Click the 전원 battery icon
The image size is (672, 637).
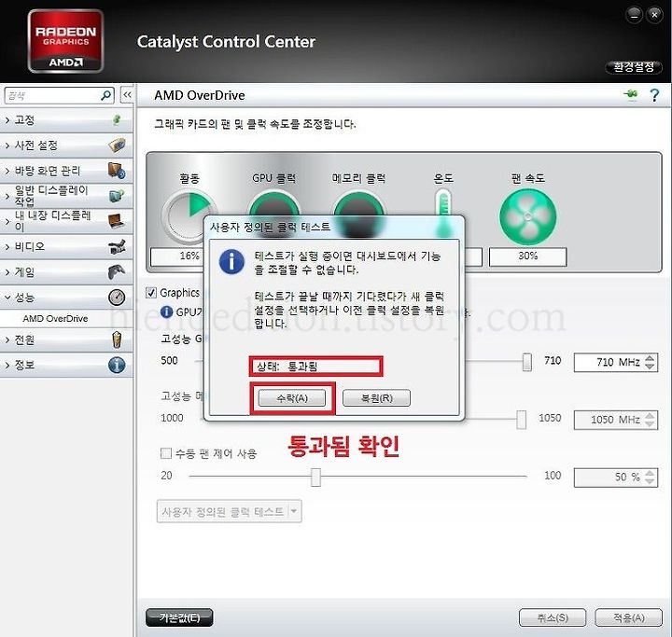pyautogui.click(x=117, y=339)
